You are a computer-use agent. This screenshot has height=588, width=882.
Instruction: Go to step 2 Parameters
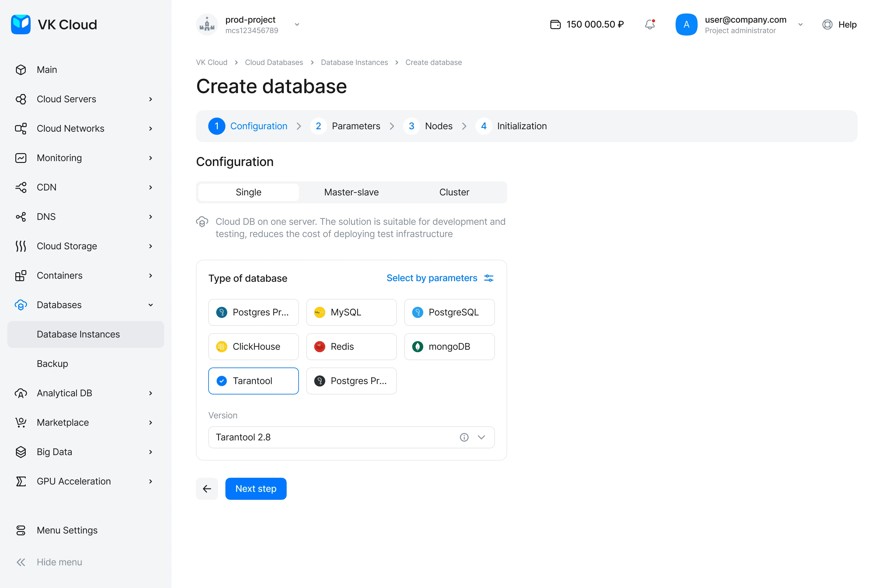(x=345, y=126)
